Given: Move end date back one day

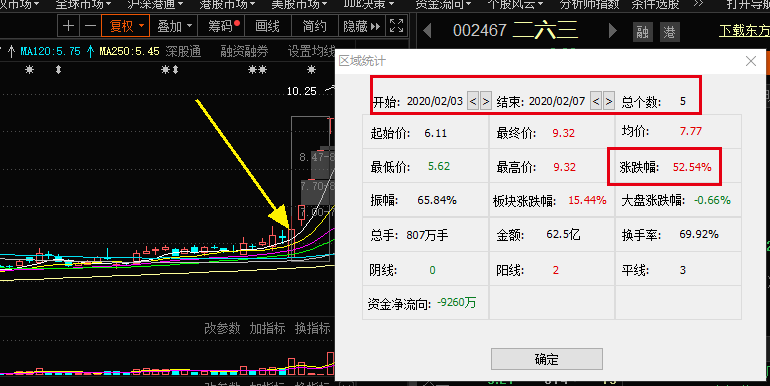Looking at the screenshot, I should tap(596, 101).
